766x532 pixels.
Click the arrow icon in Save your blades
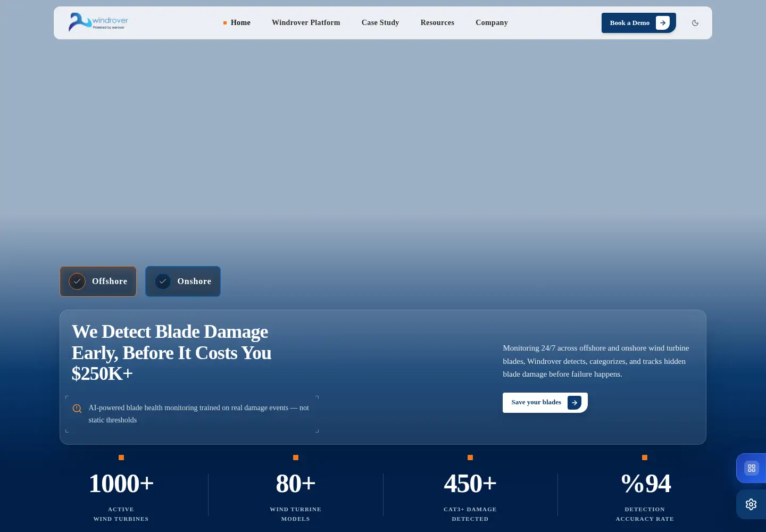tap(574, 403)
